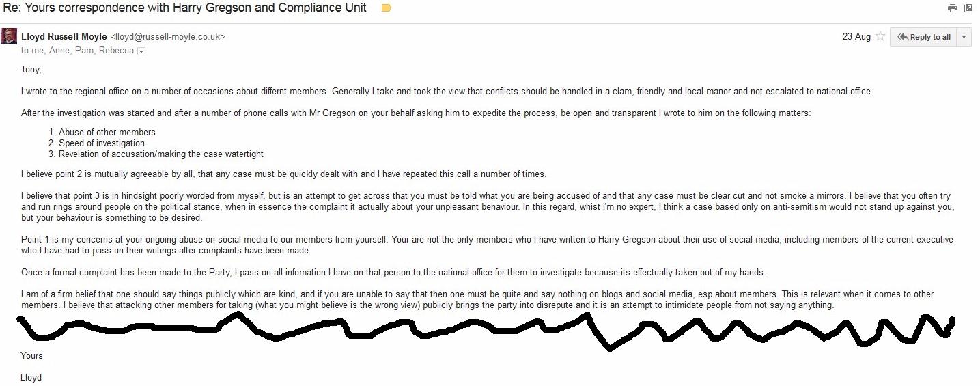The width and height of the screenshot is (980, 386).
Task: Open the email in a new window
Action: click(968, 8)
